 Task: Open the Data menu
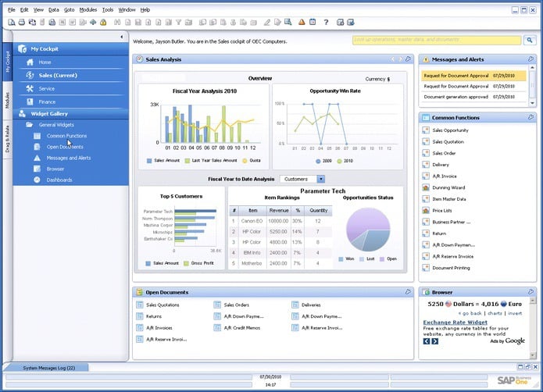(53, 9)
